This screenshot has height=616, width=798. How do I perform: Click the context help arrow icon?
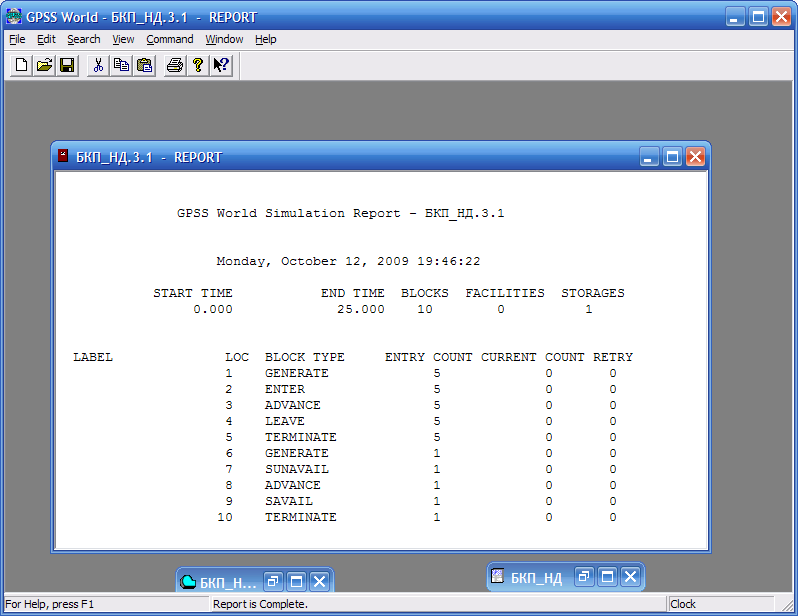221,65
